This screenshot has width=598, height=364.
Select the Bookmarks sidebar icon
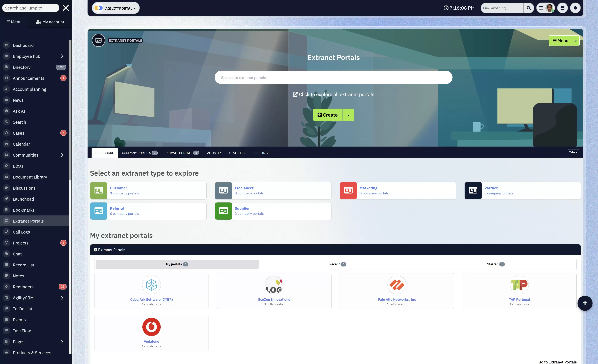[6, 210]
